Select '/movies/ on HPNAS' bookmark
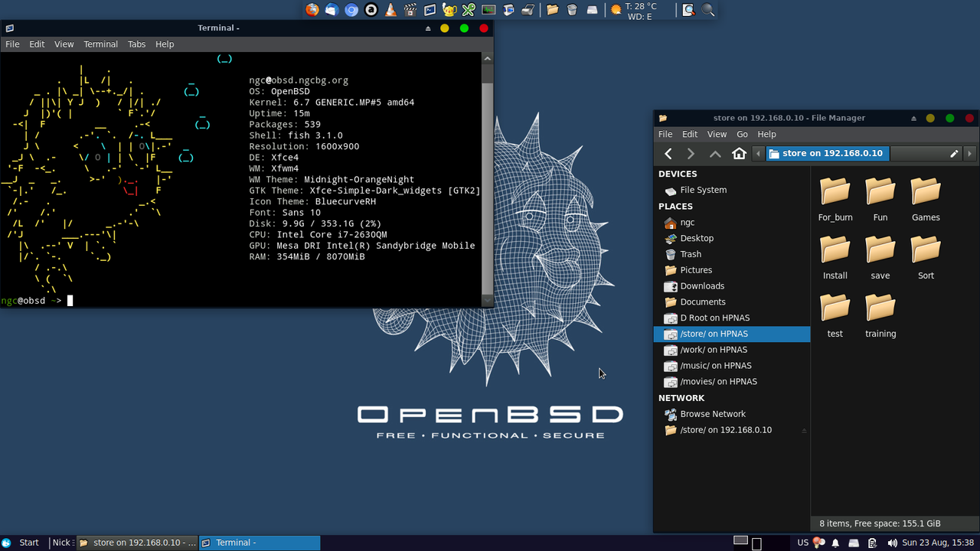This screenshot has height=551, width=980. (732, 382)
